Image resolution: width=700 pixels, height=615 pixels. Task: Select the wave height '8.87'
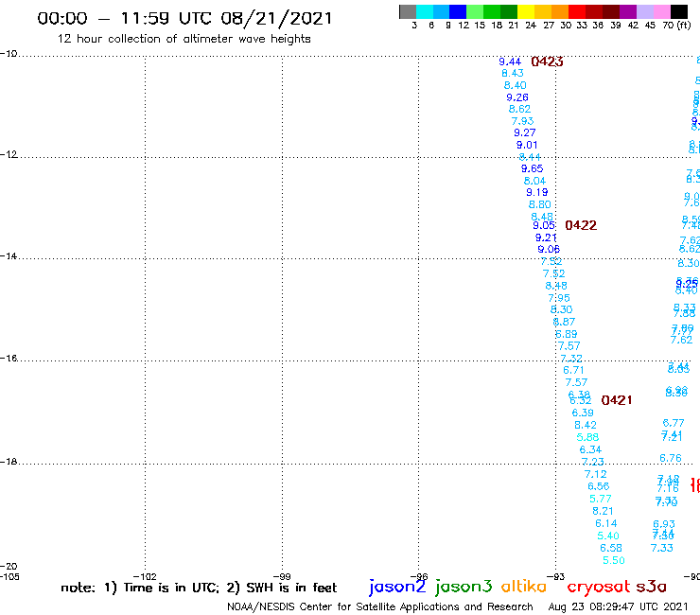pyautogui.click(x=565, y=322)
